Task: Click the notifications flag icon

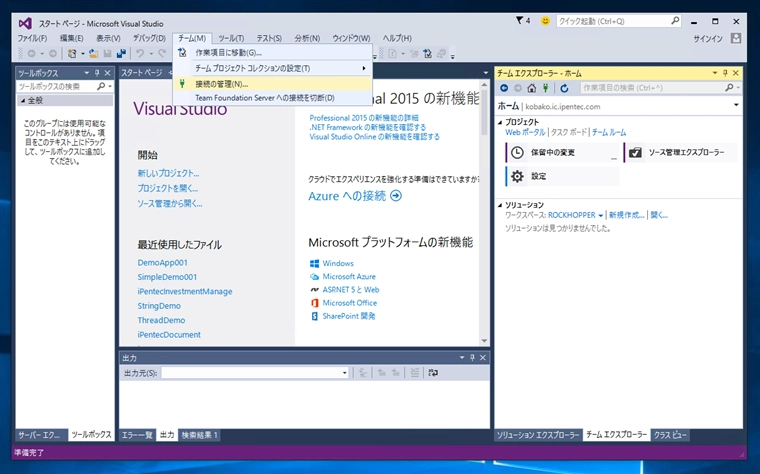Action: click(520, 20)
